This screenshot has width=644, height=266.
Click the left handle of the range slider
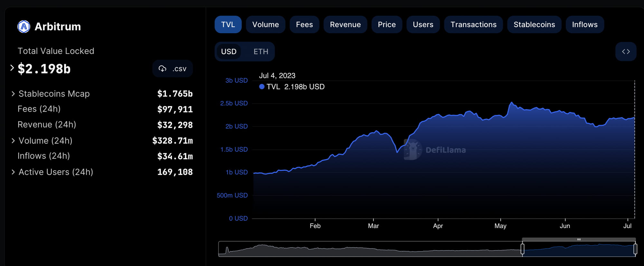[522, 249]
